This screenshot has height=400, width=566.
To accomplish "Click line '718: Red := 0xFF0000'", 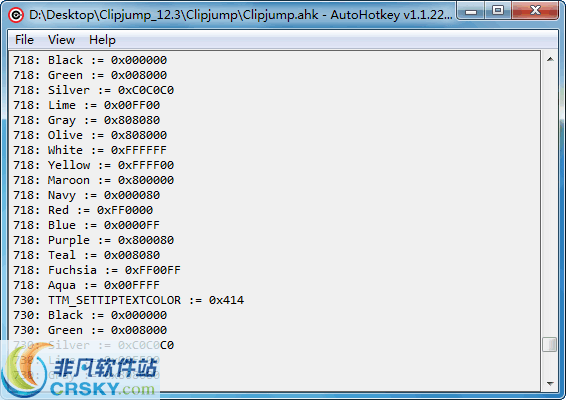I will 83,210.
